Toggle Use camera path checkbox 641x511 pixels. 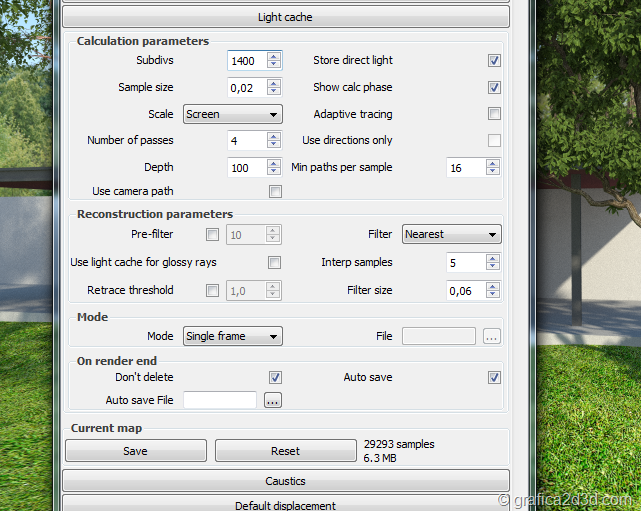tap(275, 192)
